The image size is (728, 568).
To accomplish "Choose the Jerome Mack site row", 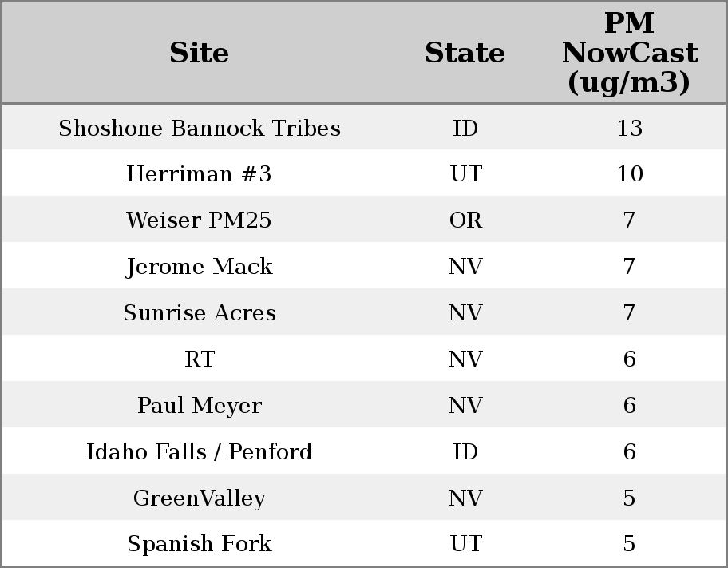I will pos(200,267).
